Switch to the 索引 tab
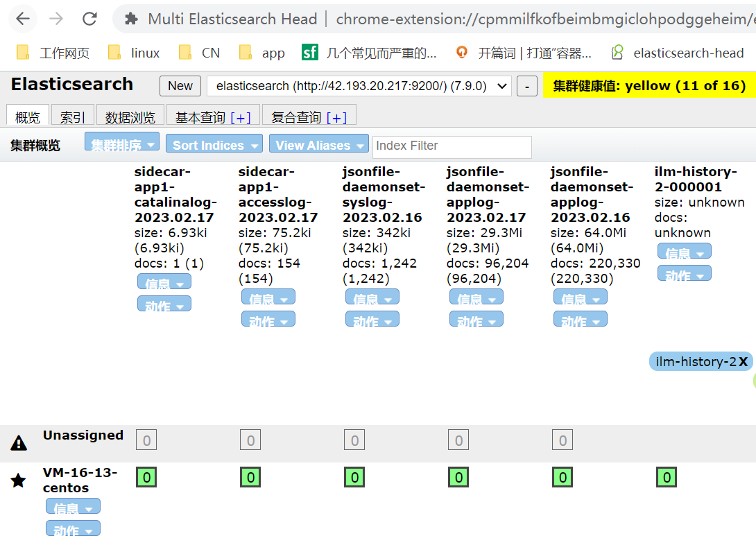Viewport: 756px width, 554px height. tap(72, 116)
